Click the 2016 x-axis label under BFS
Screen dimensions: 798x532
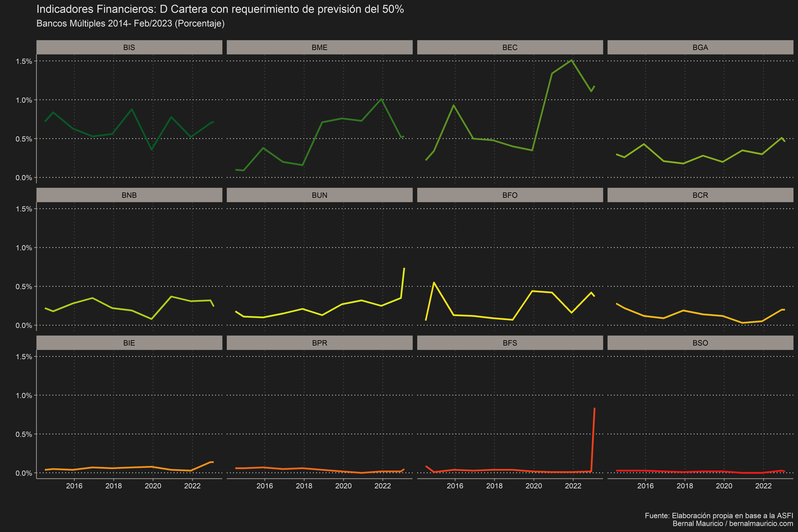455,486
